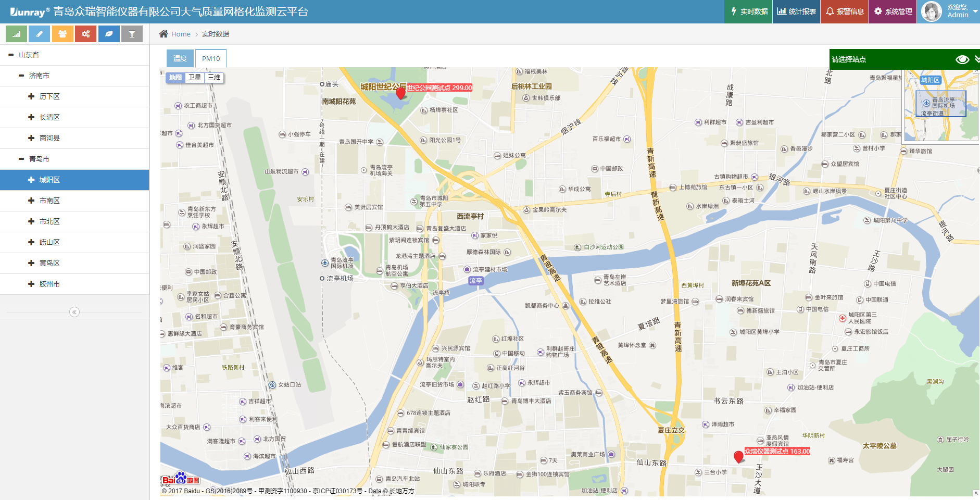This screenshot has width=980, height=500.
Task: Select the 温度 tab
Action: [180, 58]
